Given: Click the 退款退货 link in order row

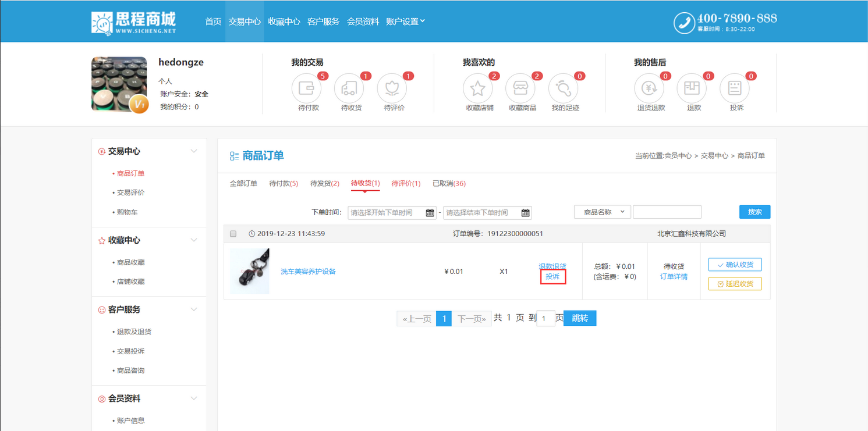Looking at the screenshot, I should (x=552, y=266).
